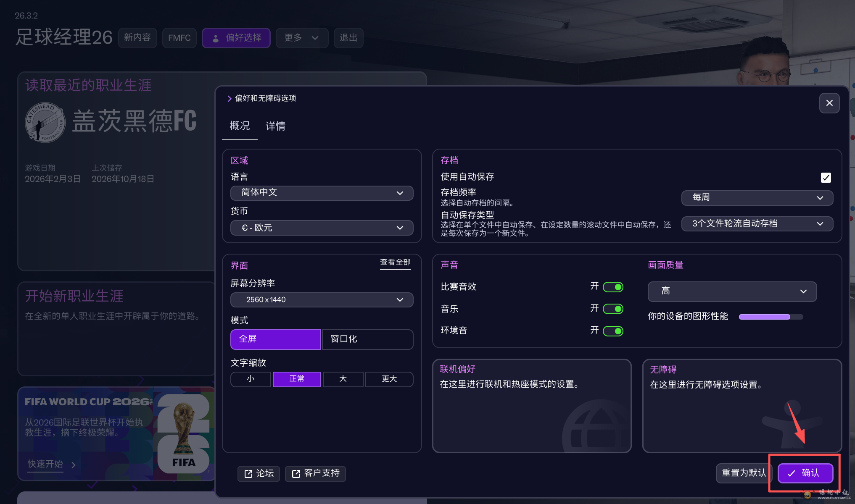
Task: Click 读取最近的职业生涯 heading
Action: click(88, 85)
